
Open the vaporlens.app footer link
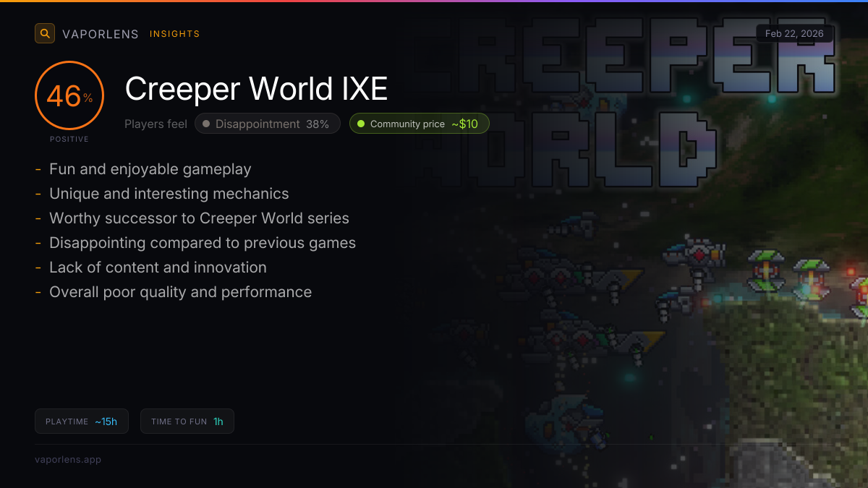pyautogui.click(x=68, y=459)
